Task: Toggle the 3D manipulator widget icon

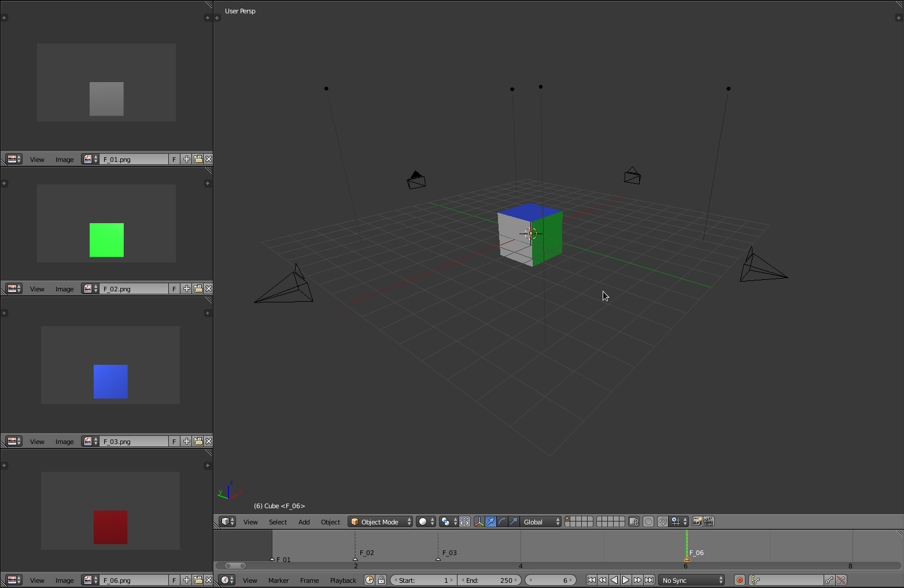Action: click(479, 522)
